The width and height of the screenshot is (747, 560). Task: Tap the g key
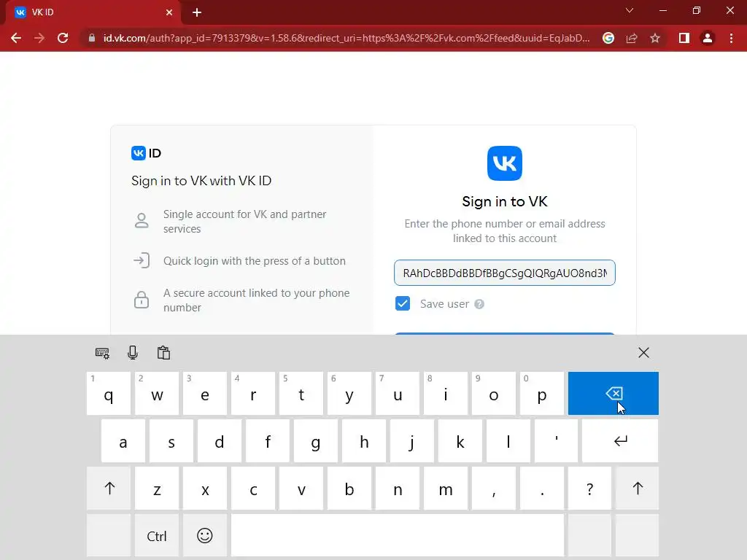[x=315, y=441]
